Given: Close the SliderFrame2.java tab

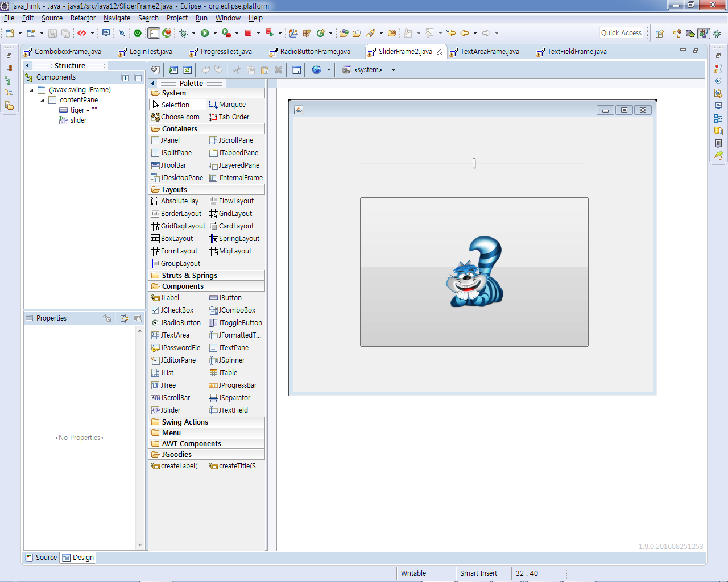Looking at the screenshot, I should point(440,52).
